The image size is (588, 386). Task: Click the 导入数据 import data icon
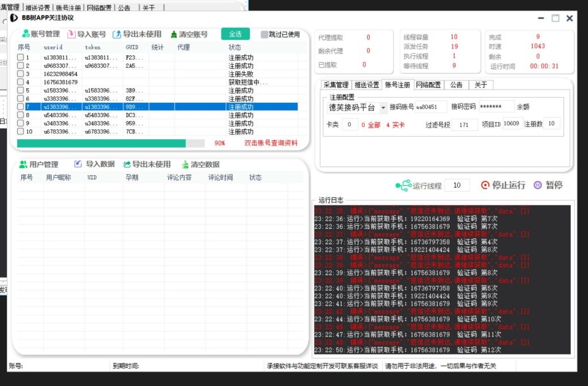pyautogui.click(x=78, y=164)
